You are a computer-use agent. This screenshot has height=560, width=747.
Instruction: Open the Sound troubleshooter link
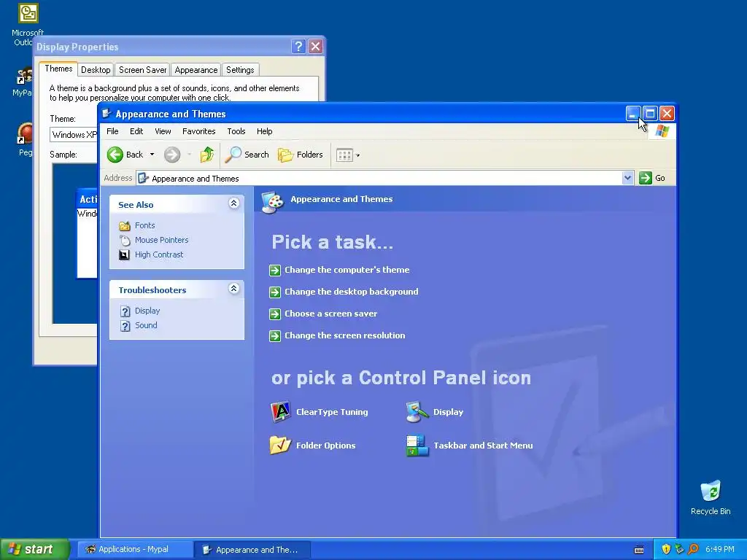point(146,325)
